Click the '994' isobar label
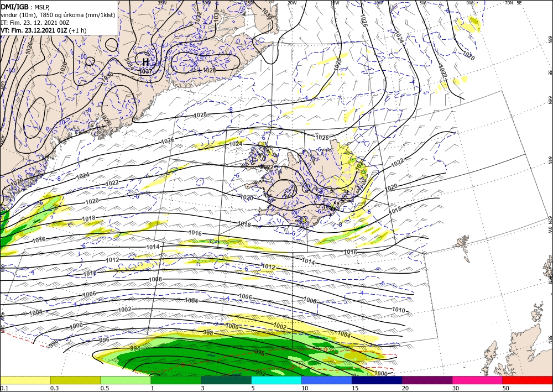The height and width of the screenshot is (392, 553). click(135, 348)
